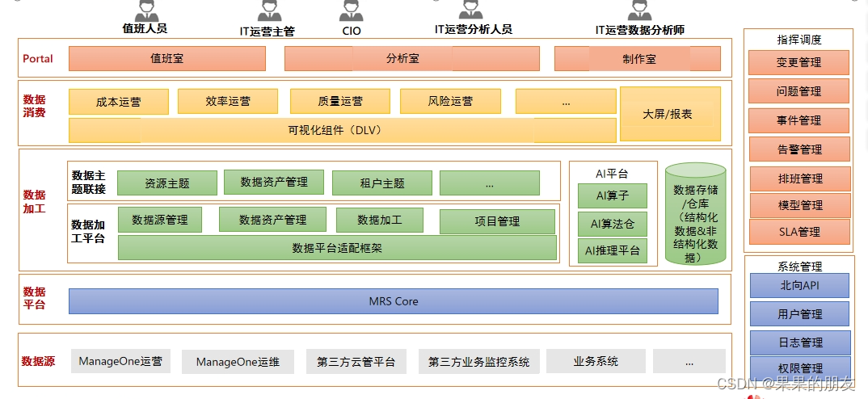
Task: Click the 数据存储/仓库 cylinder
Action: [695, 213]
